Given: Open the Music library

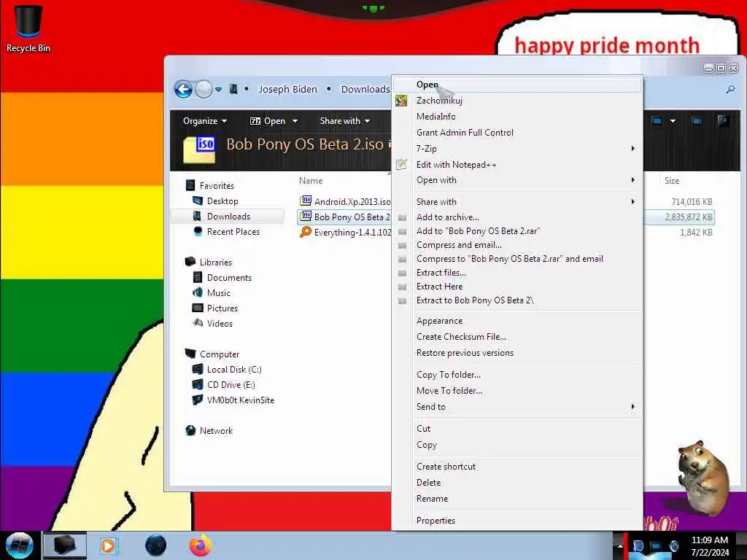Looking at the screenshot, I should (x=218, y=293).
